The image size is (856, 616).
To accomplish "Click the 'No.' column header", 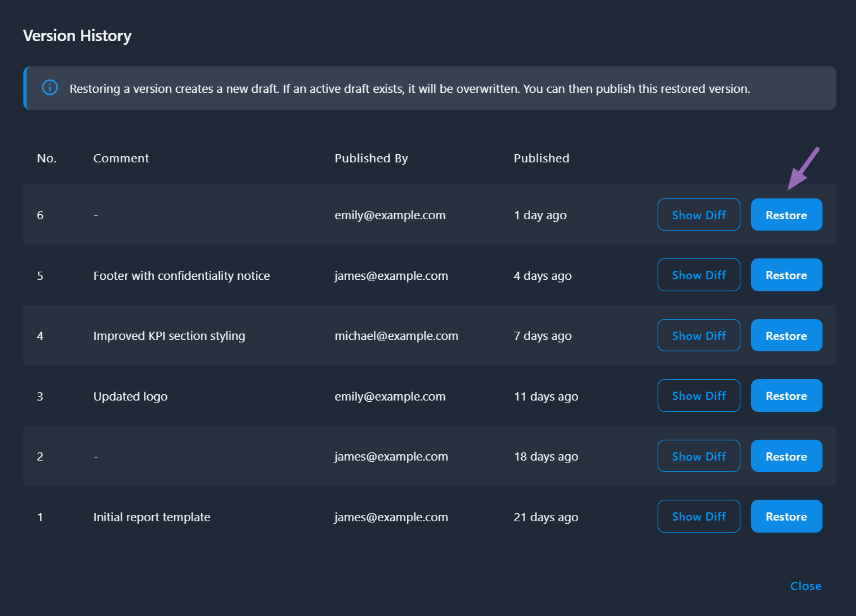I will [x=47, y=158].
